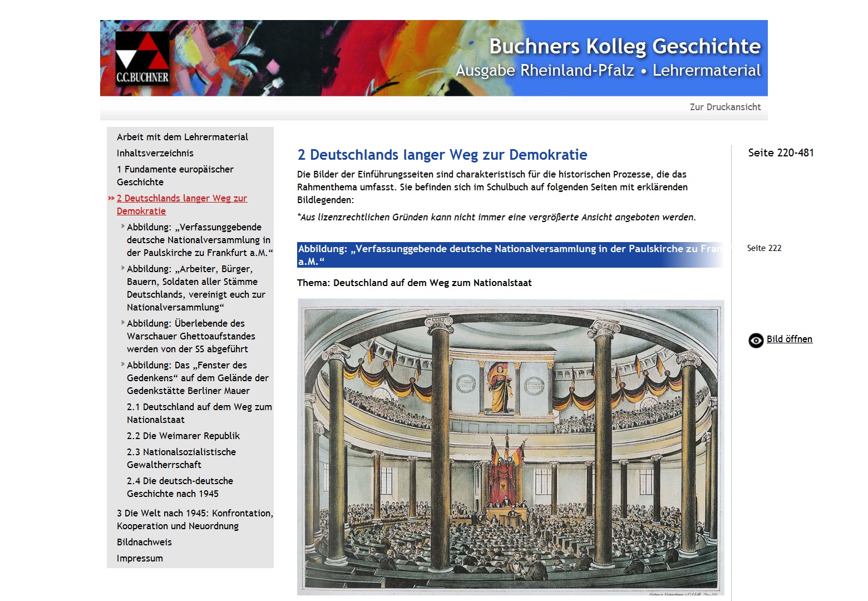Viewport: 868px width, 601px height.
Task: Select '2.4 Die deutsch-deutsche Geschichte nach 1945'
Action: click(x=180, y=487)
